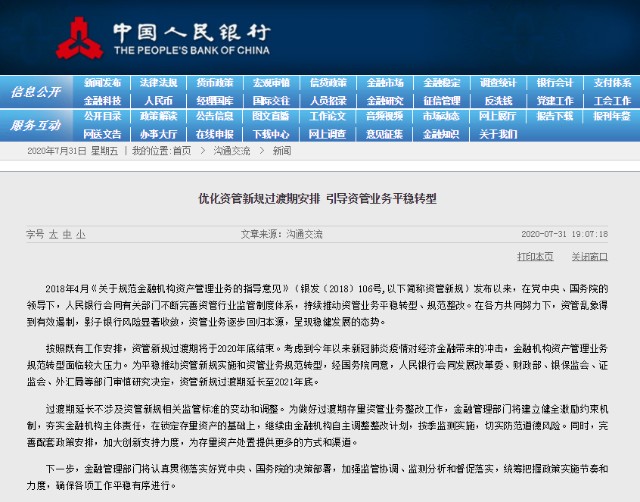The image size is (640, 502).
Task: Open 支付体系 menu entry
Action: (x=612, y=83)
